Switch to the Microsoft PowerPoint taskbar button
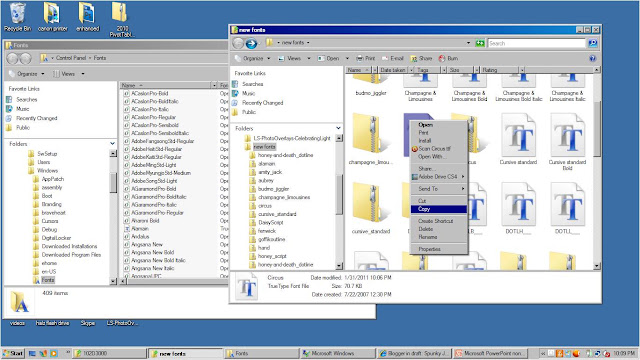 pyautogui.click(x=490, y=353)
